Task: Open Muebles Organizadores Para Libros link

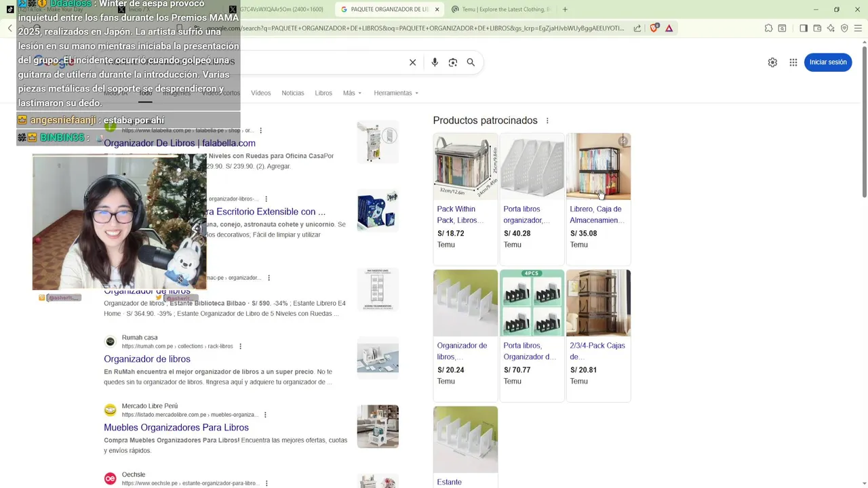Action: pyautogui.click(x=176, y=428)
